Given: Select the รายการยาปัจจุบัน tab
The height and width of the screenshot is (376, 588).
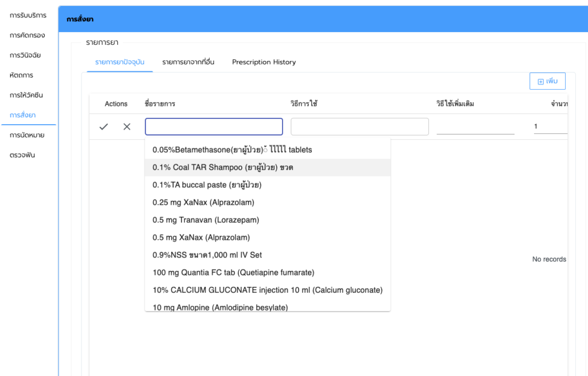Looking at the screenshot, I should (119, 62).
